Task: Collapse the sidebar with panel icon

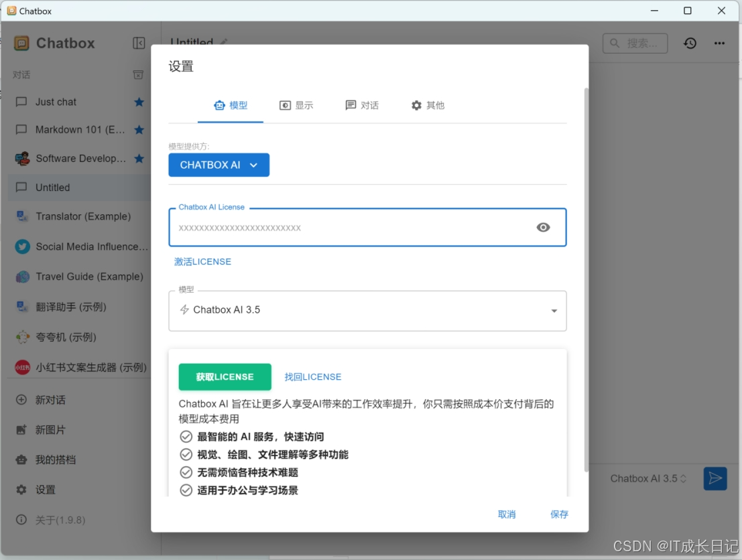Action: coord(139,43)
